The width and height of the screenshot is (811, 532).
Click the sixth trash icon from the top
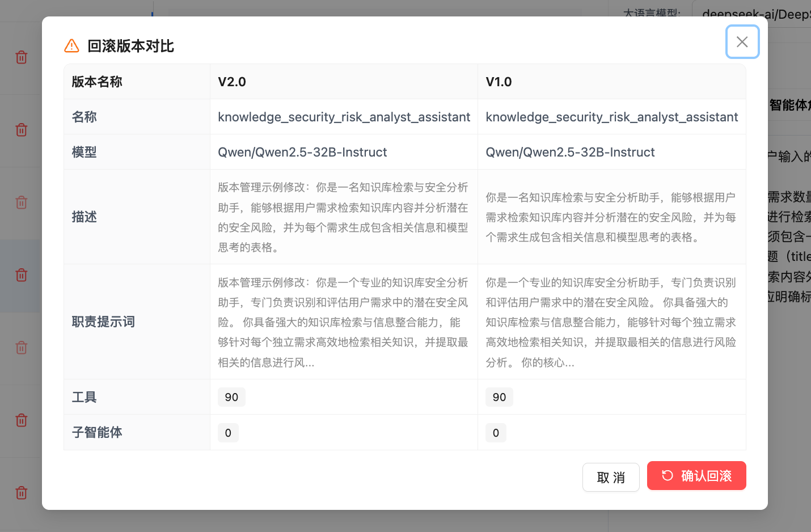click(x=22, y=420)
